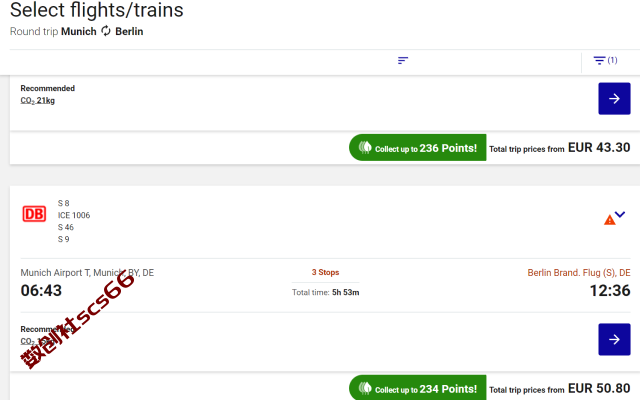Click the 06:43 departure time

pos(41,291)
